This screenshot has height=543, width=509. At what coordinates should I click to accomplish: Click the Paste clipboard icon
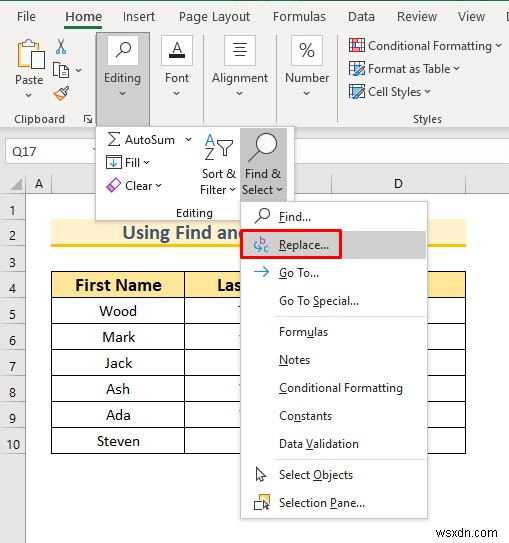tap(30, 54)
